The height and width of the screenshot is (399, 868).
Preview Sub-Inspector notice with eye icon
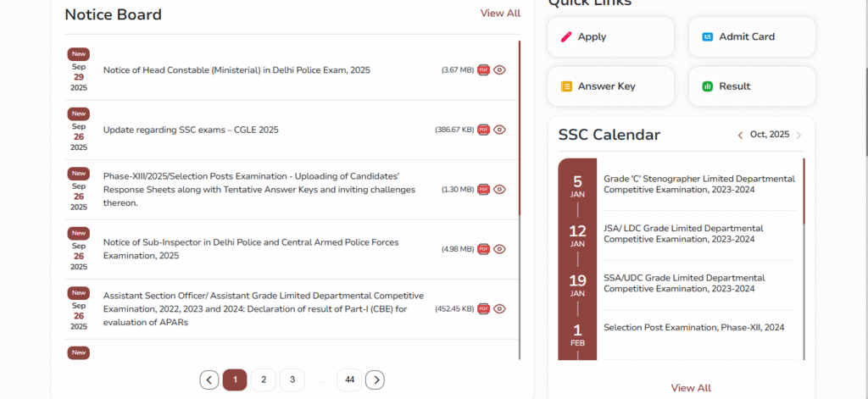click(x=500, y=249)
